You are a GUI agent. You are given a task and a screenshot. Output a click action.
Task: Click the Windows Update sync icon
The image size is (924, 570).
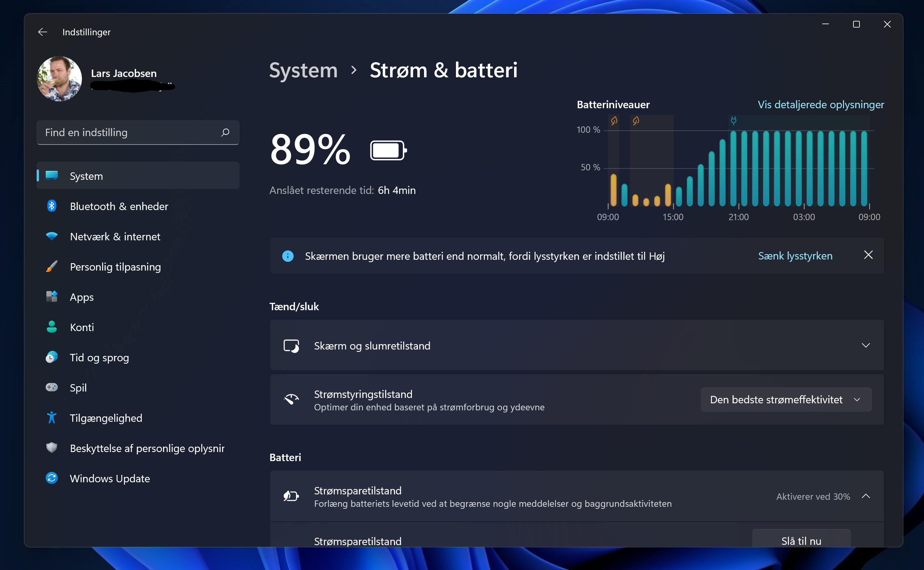[x=52, y=478]
